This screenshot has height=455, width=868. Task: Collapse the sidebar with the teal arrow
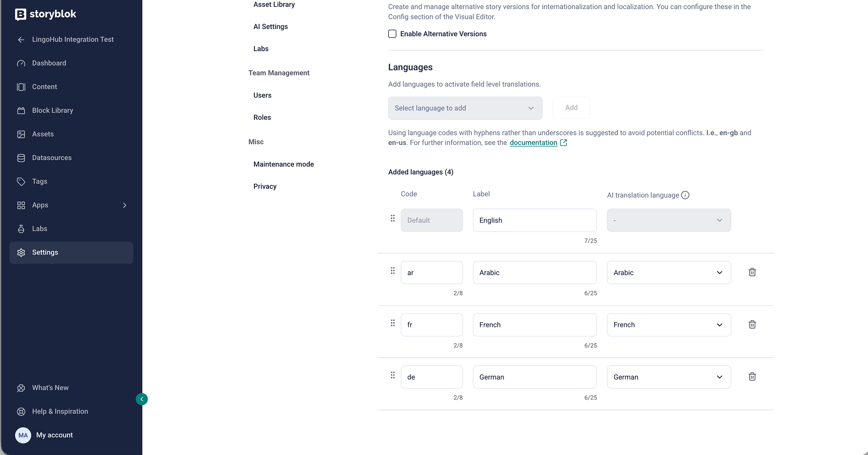tap(142, 399)
